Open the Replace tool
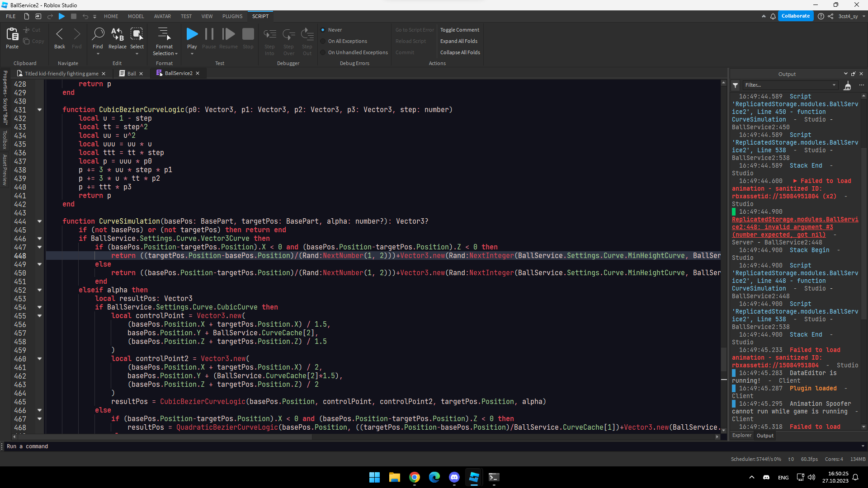The height and width of the screenshot is (488, 868). [x=117, y=35]
